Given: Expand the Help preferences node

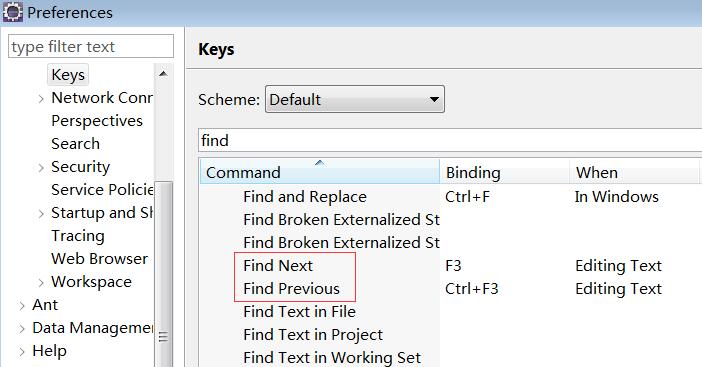Looking at the screenshot, I should click(22, 352).
